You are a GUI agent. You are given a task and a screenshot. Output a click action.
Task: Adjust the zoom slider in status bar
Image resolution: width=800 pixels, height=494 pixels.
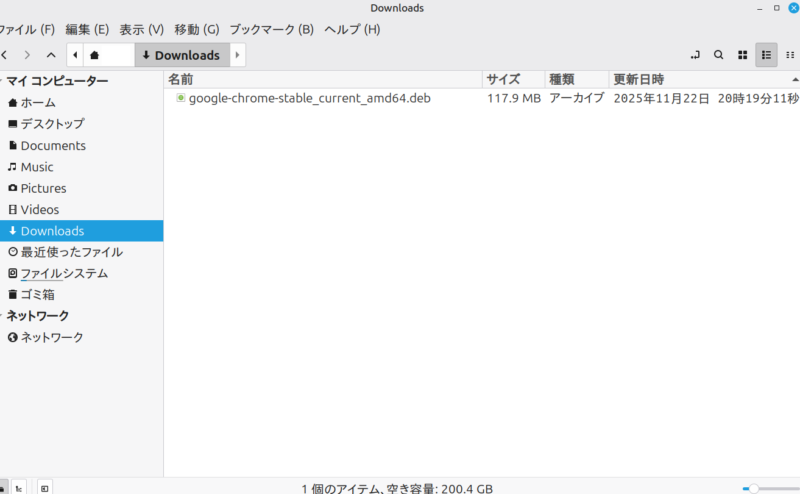[x=754, y=488]
